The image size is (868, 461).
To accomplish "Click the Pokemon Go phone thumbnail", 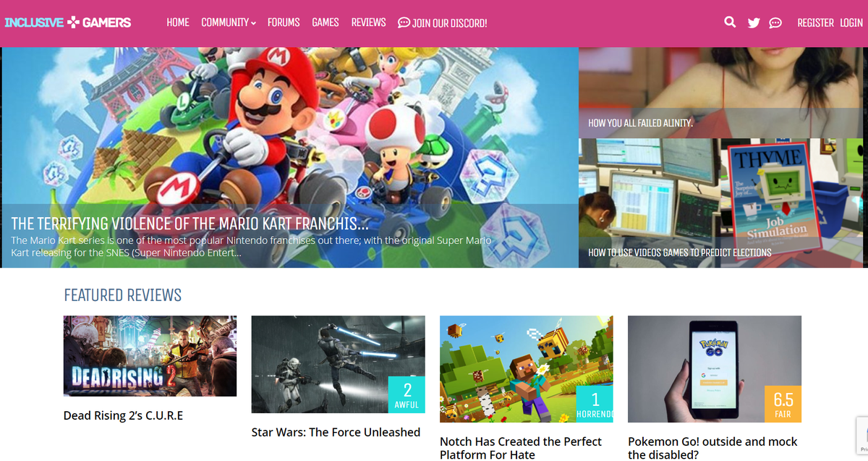I will click(715, 369).
